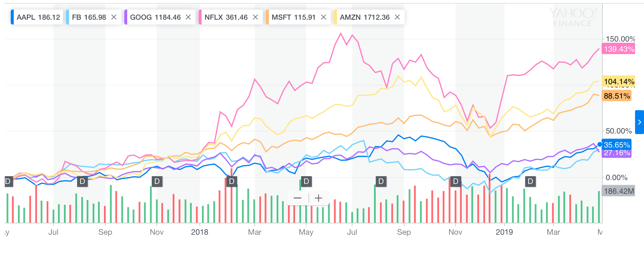Screen dimensions: 644x255
Task: Zoom in with the plus button
Action: (x=319, y=198)
